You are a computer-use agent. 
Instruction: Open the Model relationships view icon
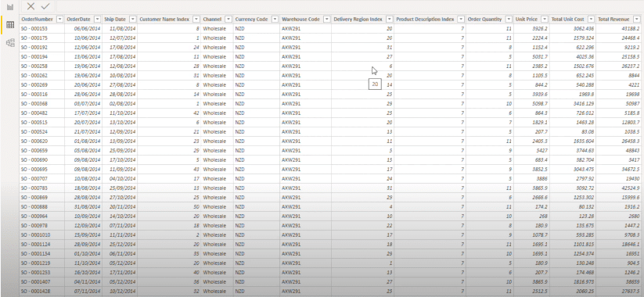point(10,43)
